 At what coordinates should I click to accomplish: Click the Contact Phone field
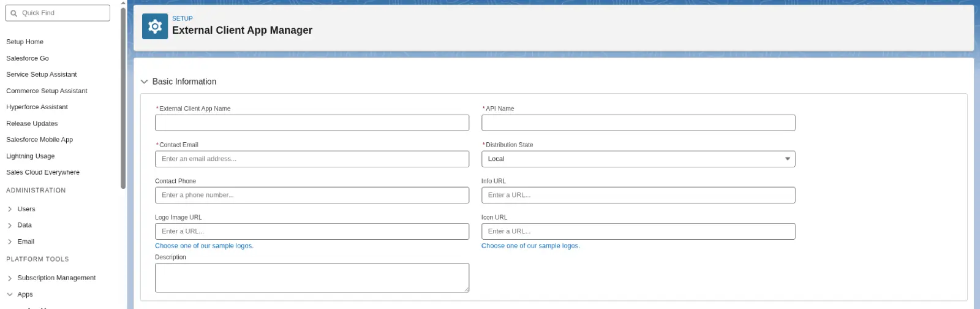312,195
